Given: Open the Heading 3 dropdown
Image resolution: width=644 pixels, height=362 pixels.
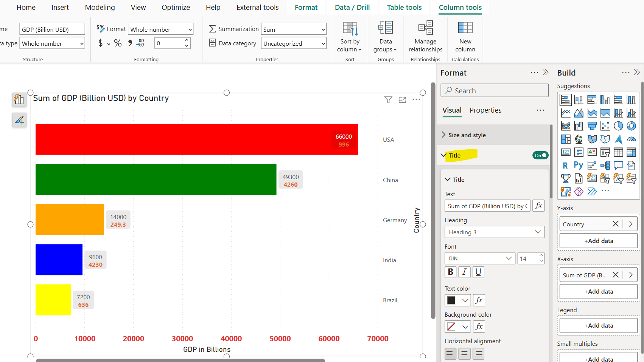Looking at the screenshot, I should 494,232.
